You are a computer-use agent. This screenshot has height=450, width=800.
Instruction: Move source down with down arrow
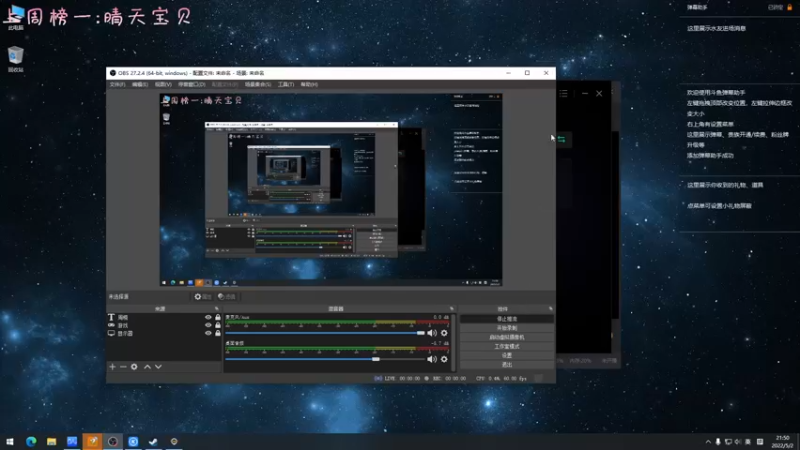click(158, 367)
